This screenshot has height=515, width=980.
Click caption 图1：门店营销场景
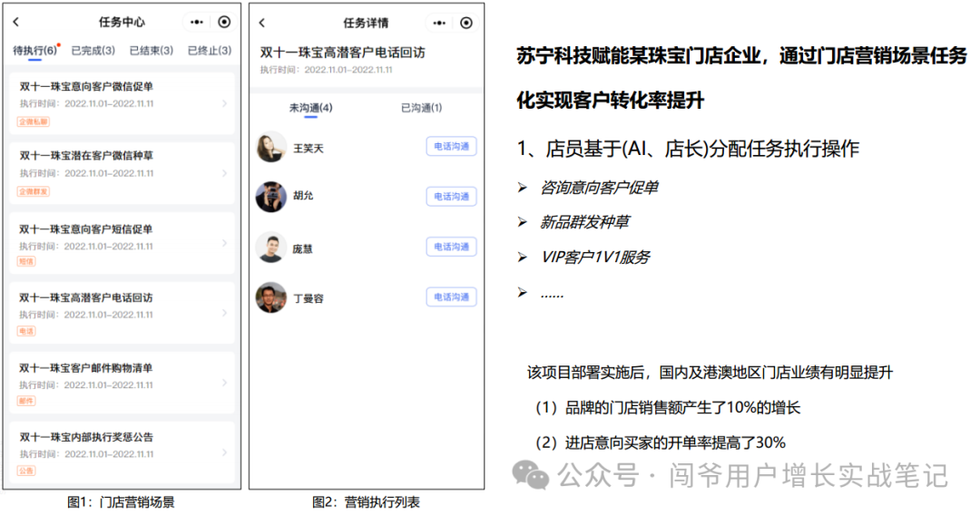pyautogui.click(x=122, y=502)
